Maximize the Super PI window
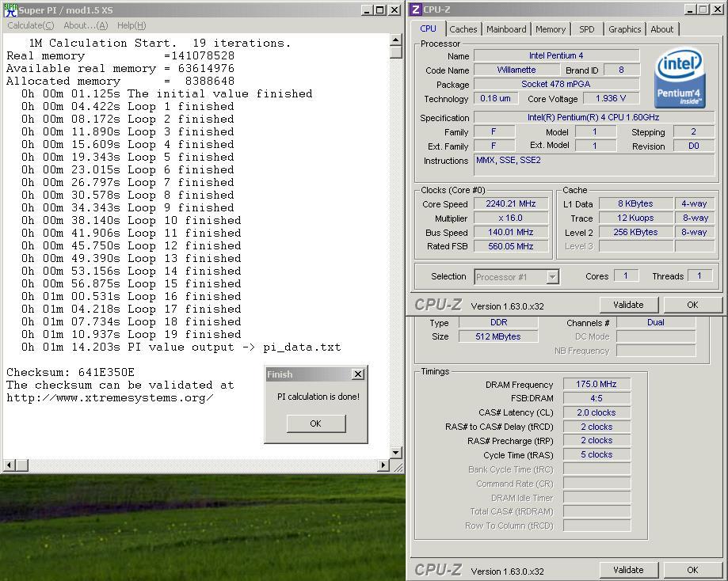This screenshot has height=581, width=728. [379, 9]
